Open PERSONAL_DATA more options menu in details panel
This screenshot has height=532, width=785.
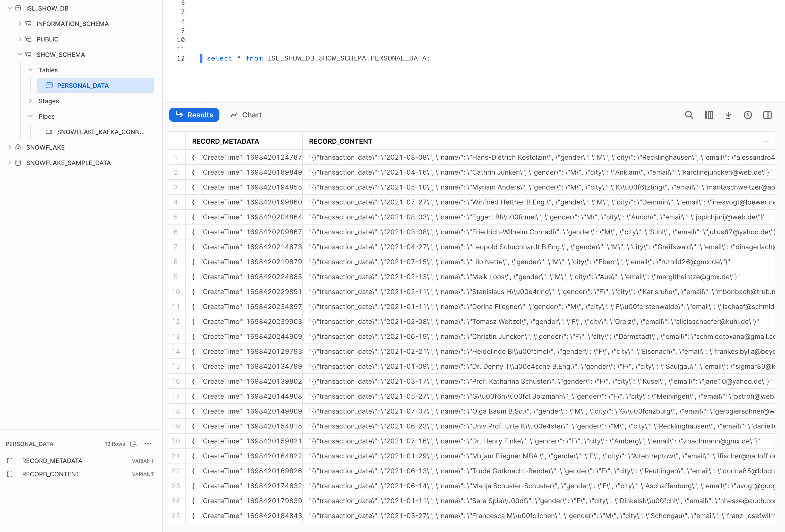(148, 444)
